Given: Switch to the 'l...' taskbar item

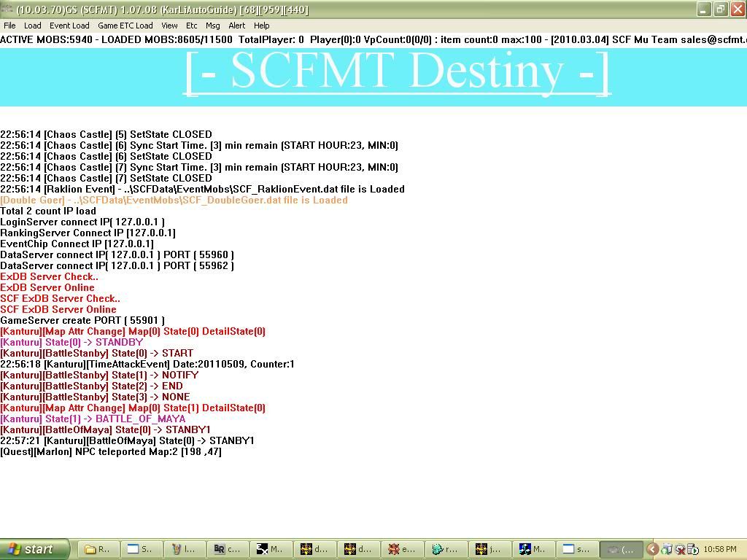Looking at the screenshot, I should [x=185, y=549].
